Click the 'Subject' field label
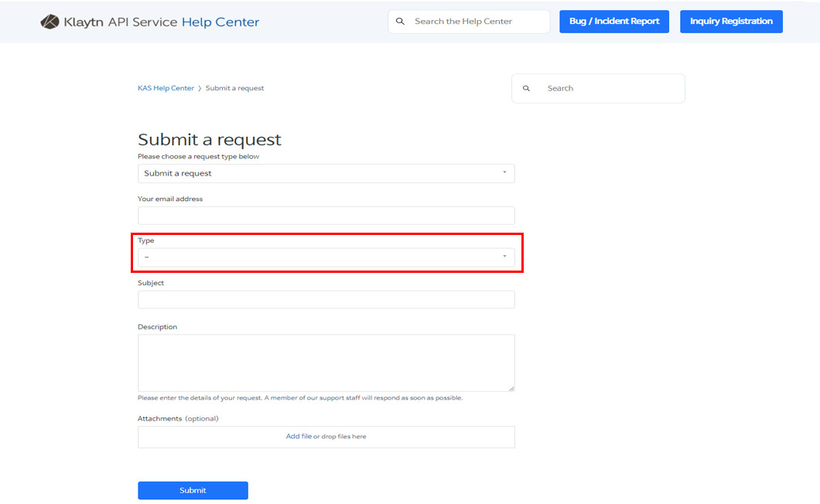The height and width of the screenshot is (504, 820). (151, 283)
